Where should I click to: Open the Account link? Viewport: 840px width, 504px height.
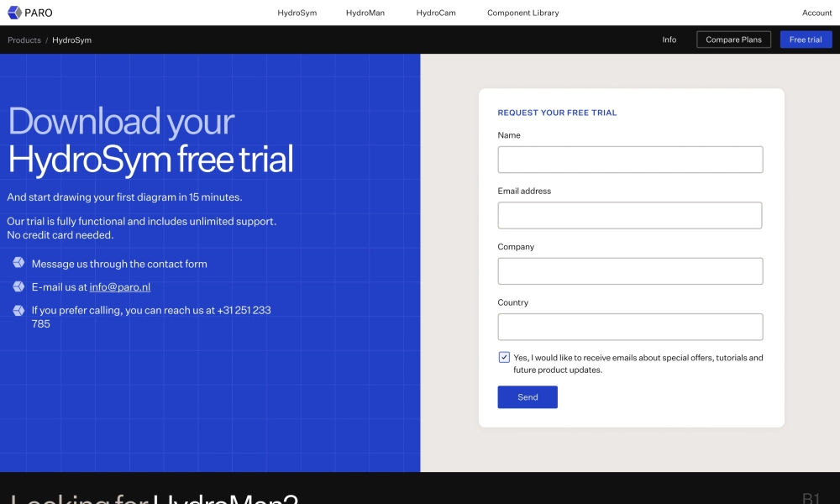pos(816,13)
